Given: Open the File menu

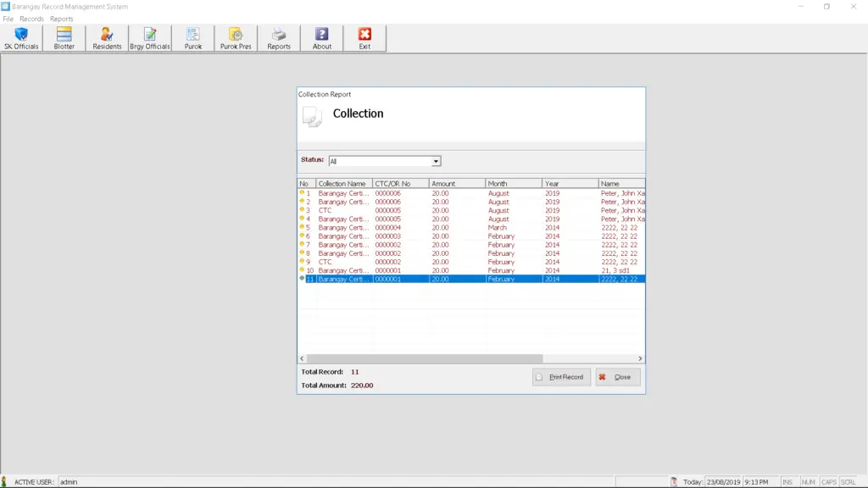Looking at the screenshot, I should [8, 19].
